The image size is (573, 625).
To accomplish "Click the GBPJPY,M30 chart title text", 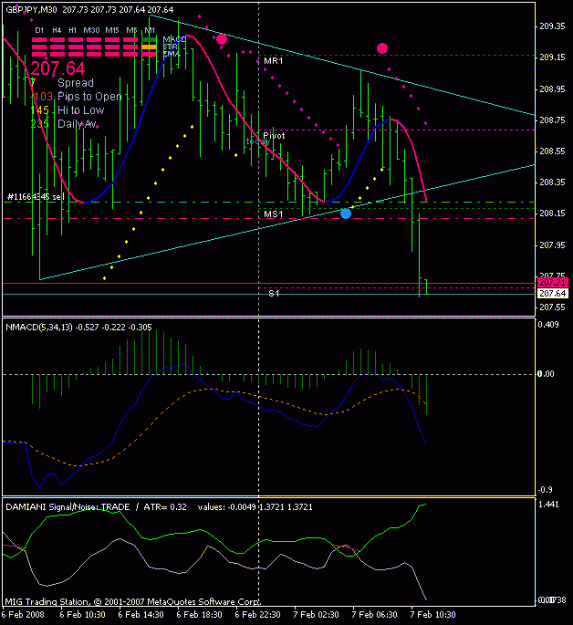I will 31,10.
